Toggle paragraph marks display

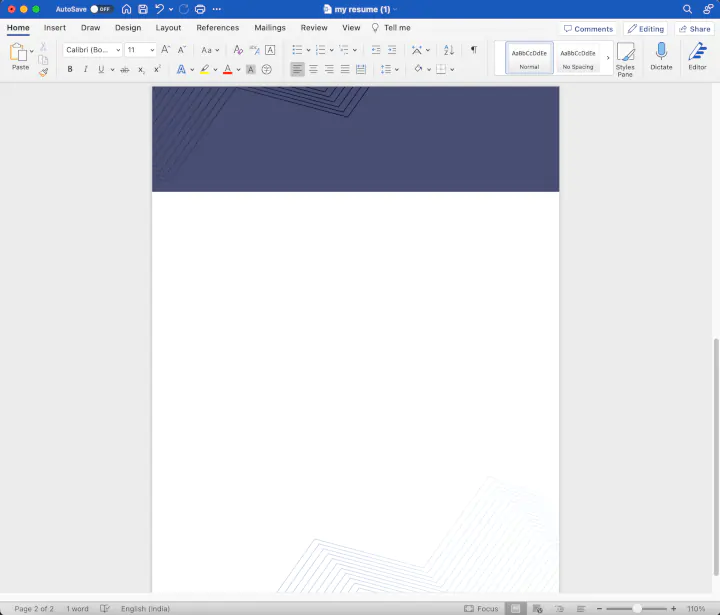pos(473,50)
